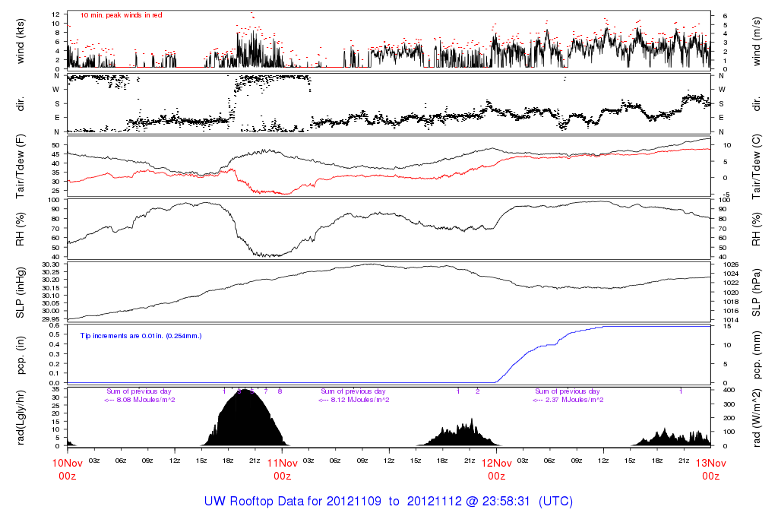This screenshot has width=778, height=532.
Task: Select the '13Nov' date label
Action: point(711,463)
